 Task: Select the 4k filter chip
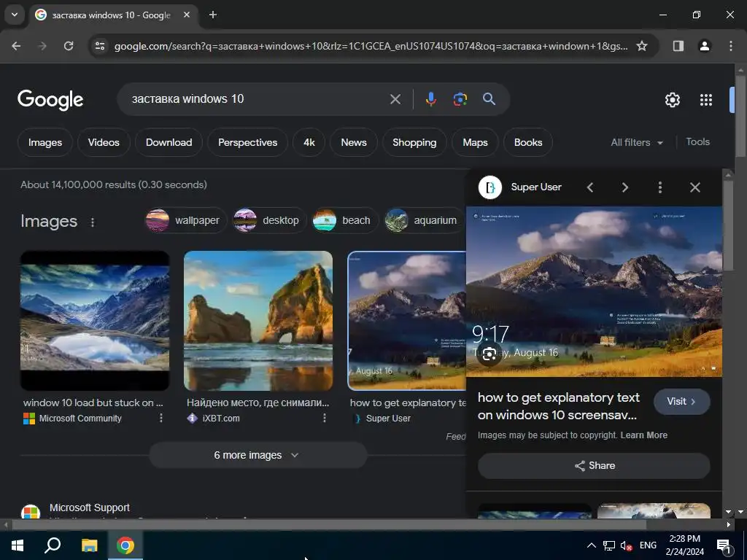309,142
